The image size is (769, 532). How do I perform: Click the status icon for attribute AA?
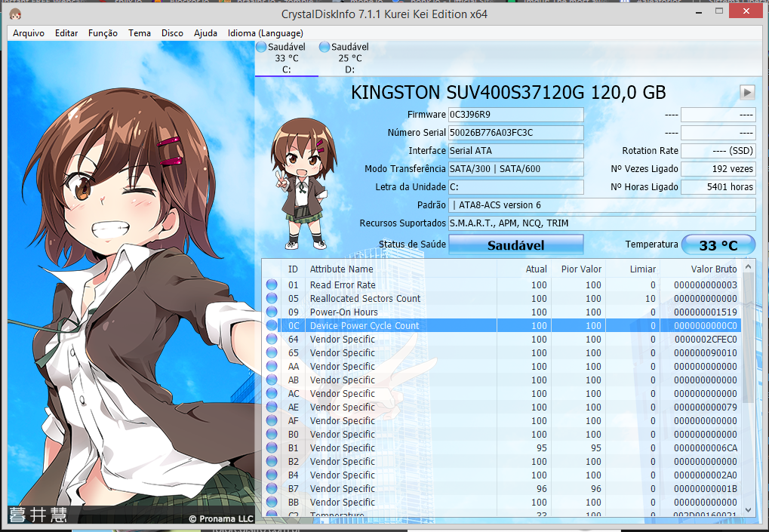[272, 366]
